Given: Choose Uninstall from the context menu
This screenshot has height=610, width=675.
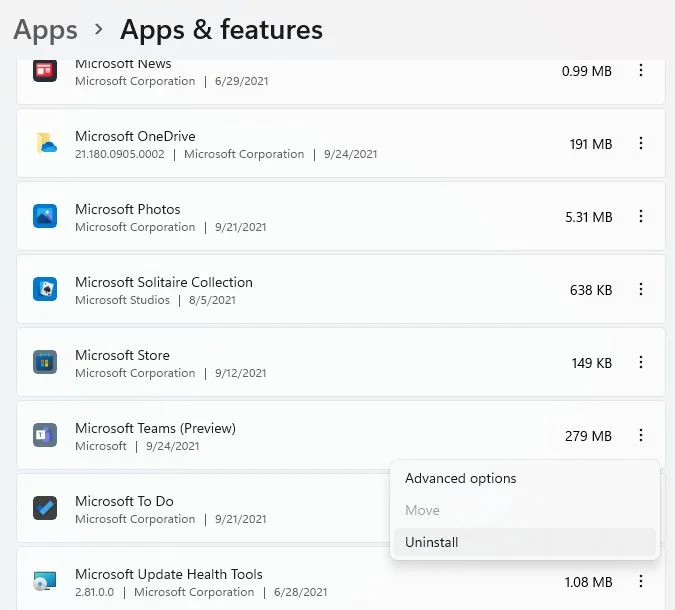Looking at the screenshot, I should (525, 542).
